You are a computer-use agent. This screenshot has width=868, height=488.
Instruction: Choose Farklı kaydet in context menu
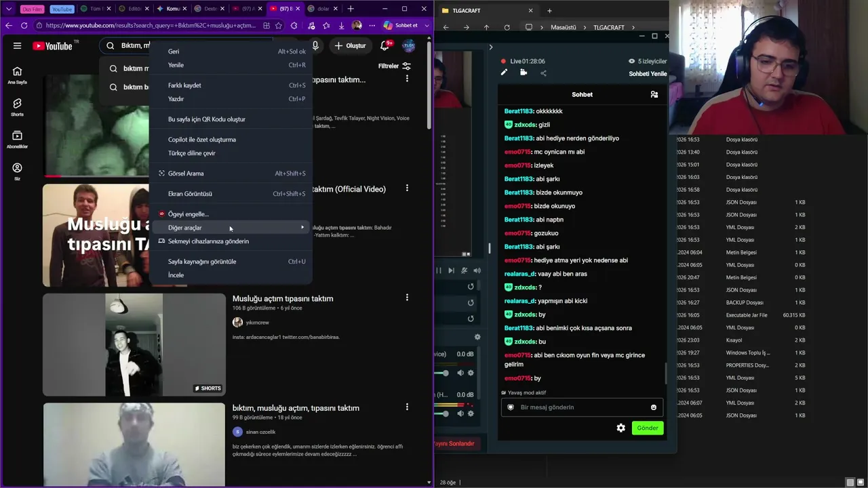(x=231, y=85)
